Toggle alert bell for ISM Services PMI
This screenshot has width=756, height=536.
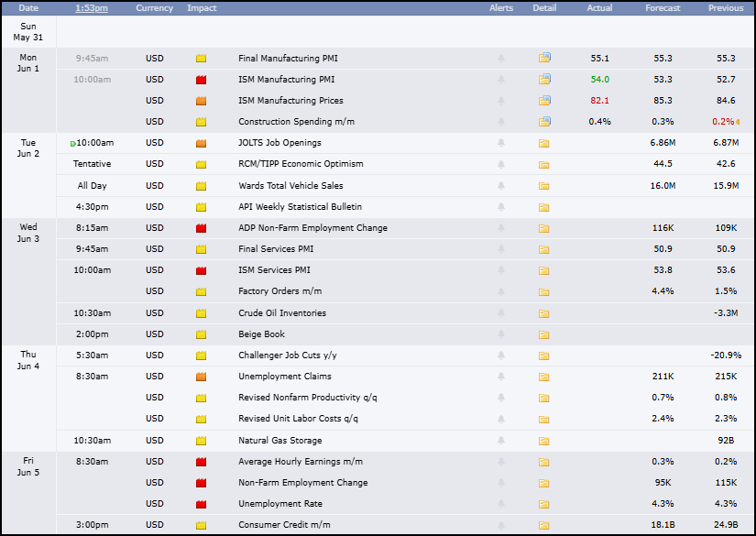tap(501, 270)
